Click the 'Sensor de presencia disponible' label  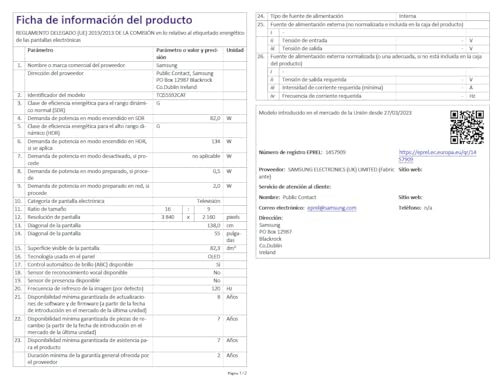63,280
